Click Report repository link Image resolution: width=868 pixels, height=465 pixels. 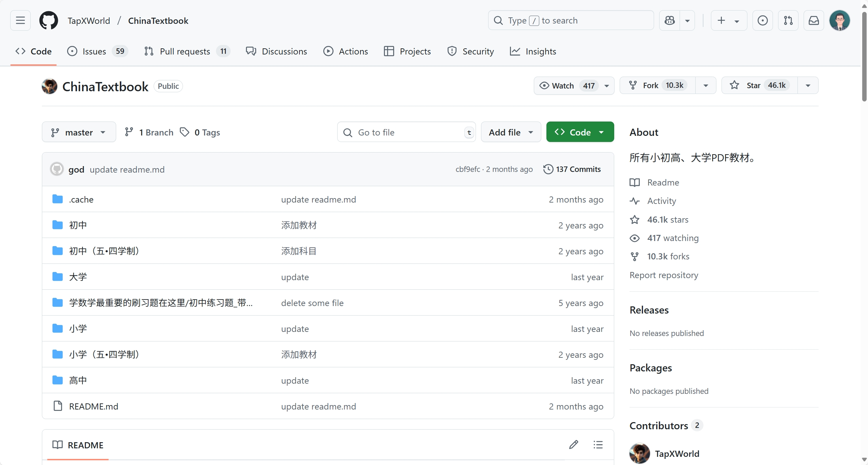point(664,275)
